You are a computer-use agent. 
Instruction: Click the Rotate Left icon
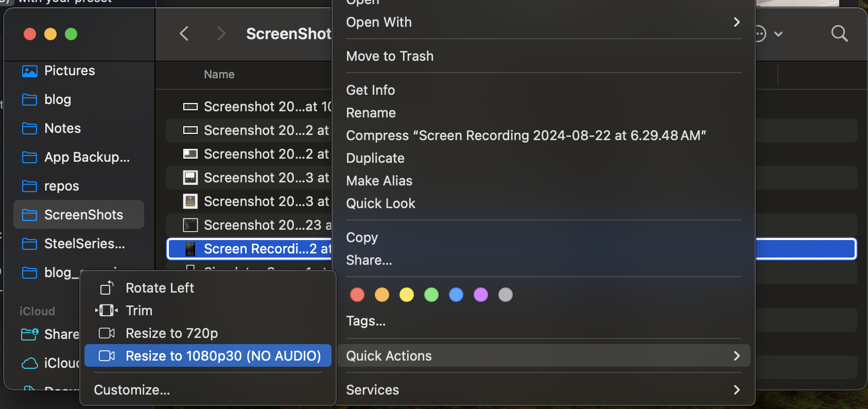click(x=107, y=288)
